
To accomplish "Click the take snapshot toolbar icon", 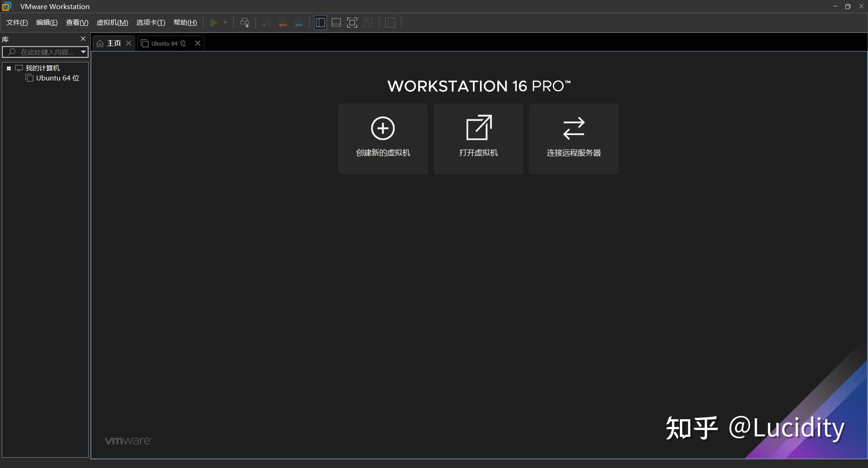I will point(266,23).
